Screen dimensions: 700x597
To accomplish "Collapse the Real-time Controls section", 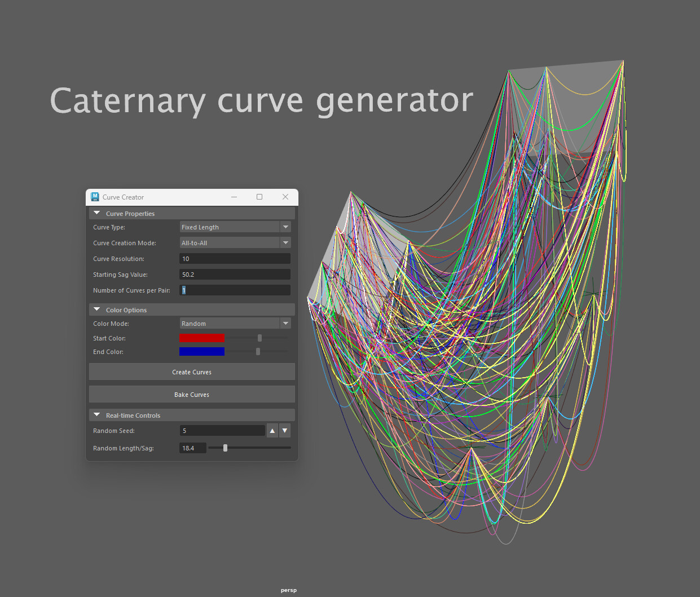I will (x=96, y=415).
